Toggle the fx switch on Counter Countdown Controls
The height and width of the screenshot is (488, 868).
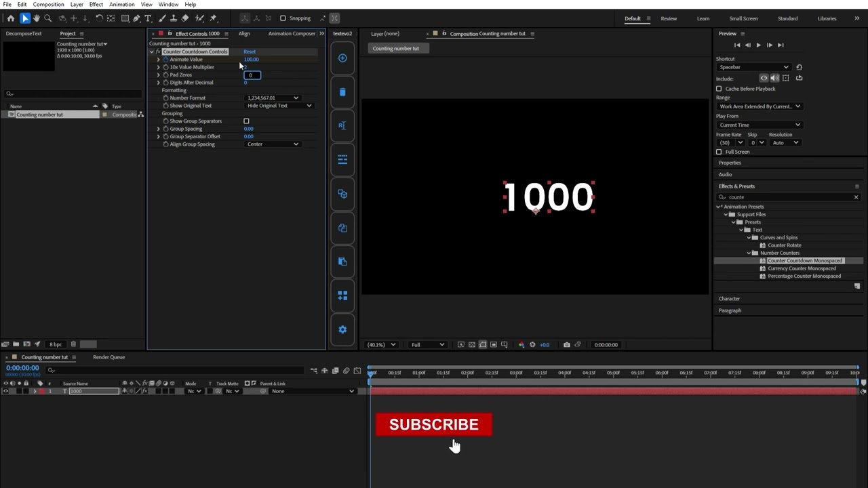point(158,52)
